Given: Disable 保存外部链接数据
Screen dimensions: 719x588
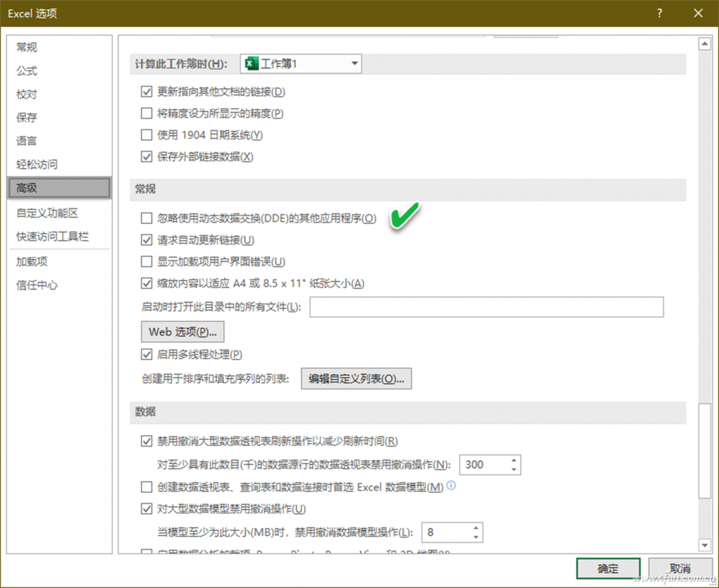Looking at the screenshot, I should (147, 156).
